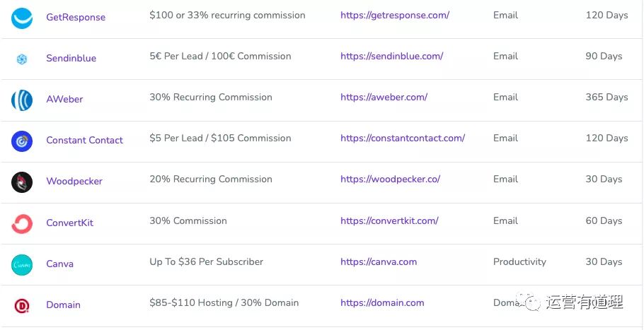
Task: Visit https://getresponse.com/ URL link
Action: (395, 16)
